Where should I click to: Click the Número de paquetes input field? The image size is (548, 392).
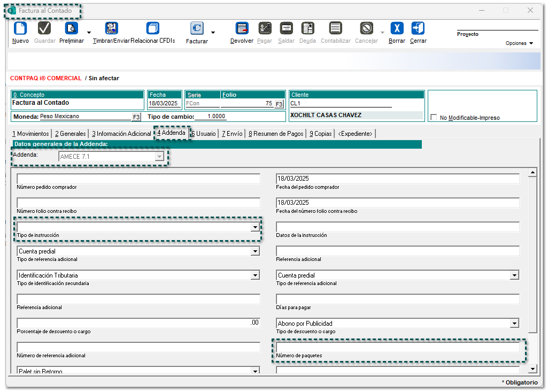point(397,348)
